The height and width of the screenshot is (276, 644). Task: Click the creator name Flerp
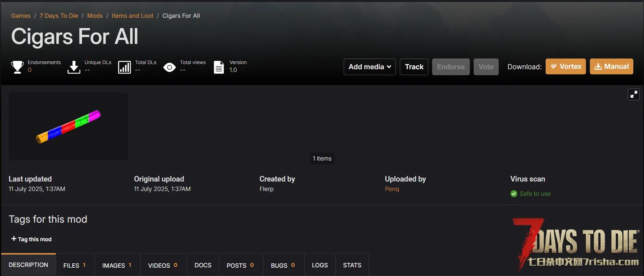[x=266, y=189]
